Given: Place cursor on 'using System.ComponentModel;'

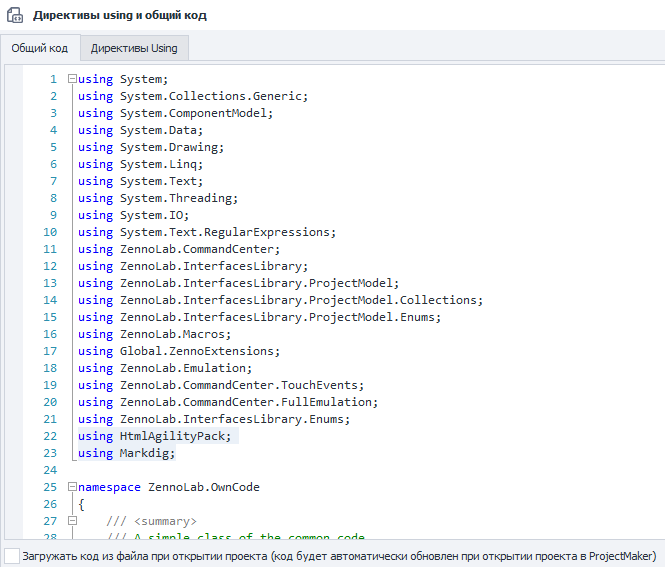Looking at the screenshot, I should tap(176, 113).
